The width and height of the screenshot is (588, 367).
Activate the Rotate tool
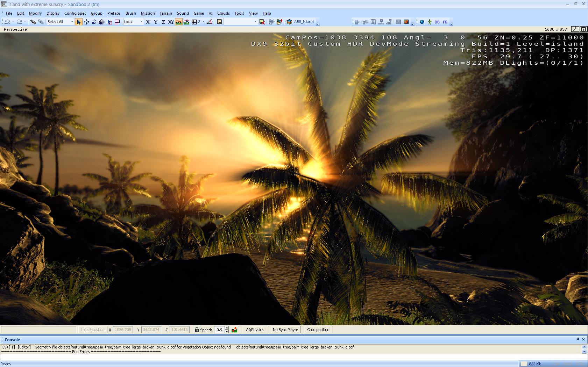point(94,22)
